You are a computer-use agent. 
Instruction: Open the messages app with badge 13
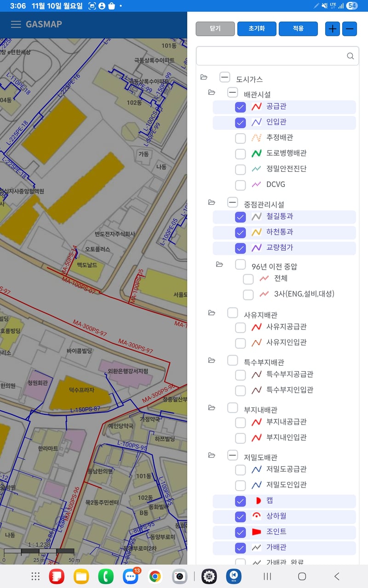point(131,576)
